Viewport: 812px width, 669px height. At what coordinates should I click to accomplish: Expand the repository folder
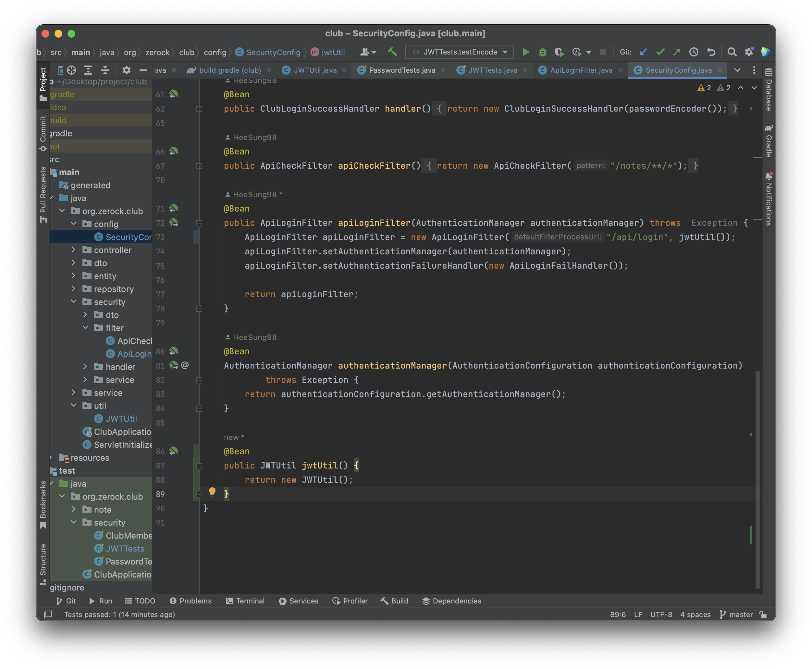(x=74, y=289)
